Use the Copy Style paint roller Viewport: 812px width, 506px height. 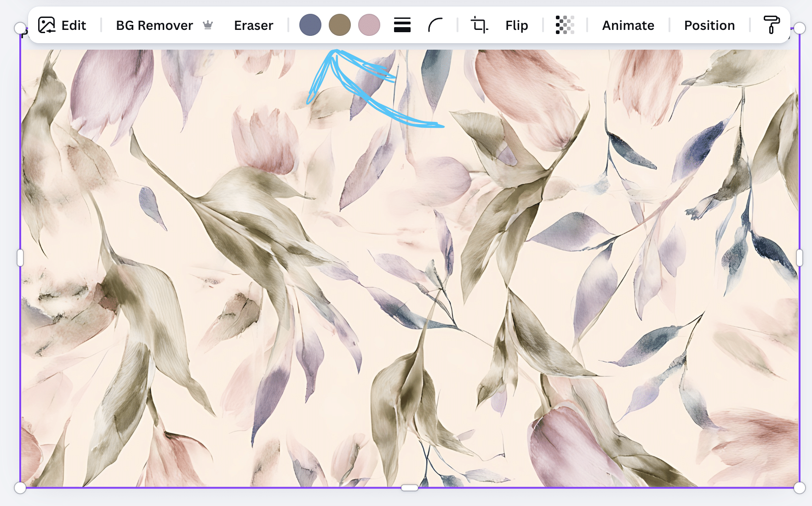click(772, 25)
